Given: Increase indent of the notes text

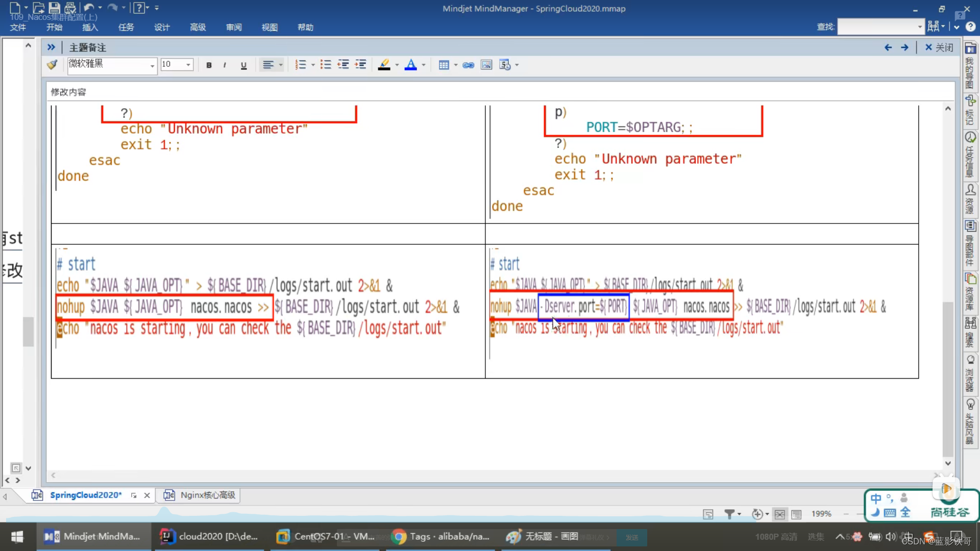Looking at the screenshot, I should tap(360, 65).
